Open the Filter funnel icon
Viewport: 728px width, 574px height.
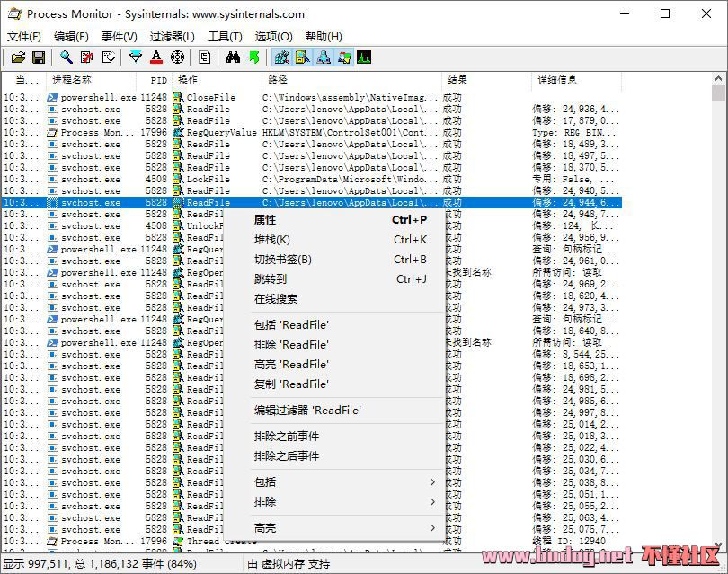[x=135, y=57]
